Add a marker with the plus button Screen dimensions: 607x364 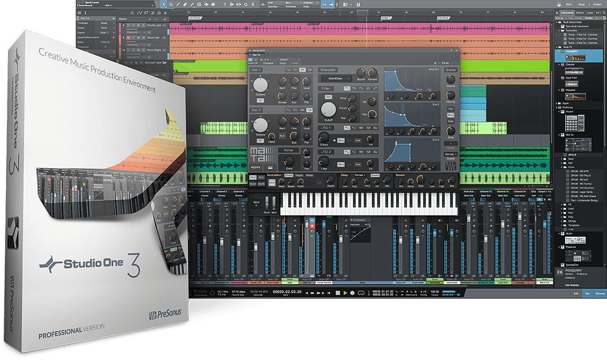150,19
